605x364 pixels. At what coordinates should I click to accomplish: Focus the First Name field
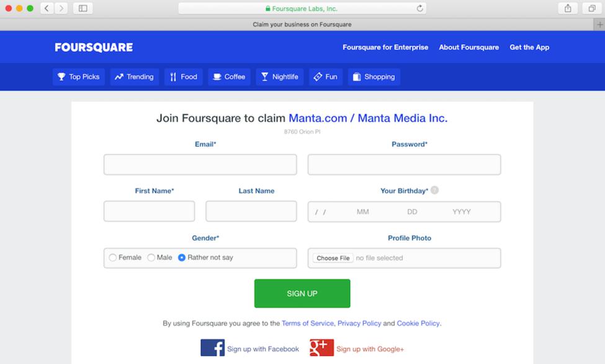(x=150, y=211)
